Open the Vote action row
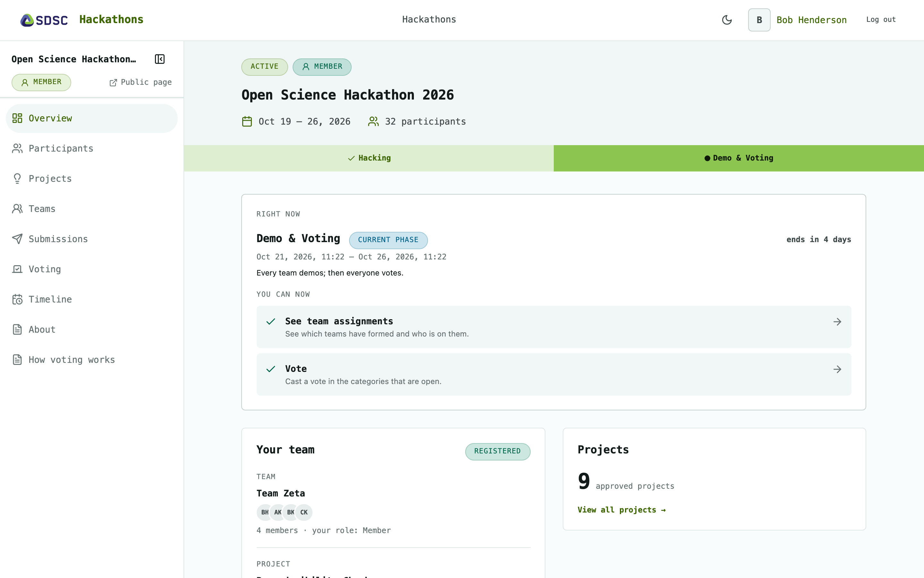The height and width of the screenshot is (578, 924). click(x=554, y=375)
